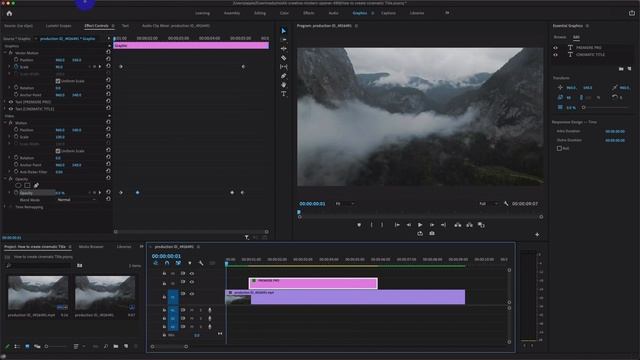Toggle snap in timeline magnet icon
The height and width of the screenshot is (360, 640).
pyautogui.click(x=167, y=263)
